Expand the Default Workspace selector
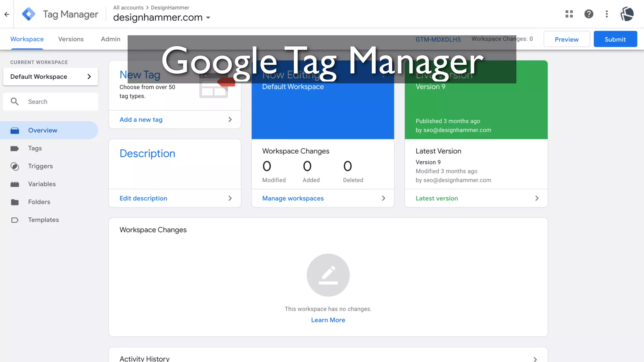Screen dimensions: 644x362 [x=51, y=77]
